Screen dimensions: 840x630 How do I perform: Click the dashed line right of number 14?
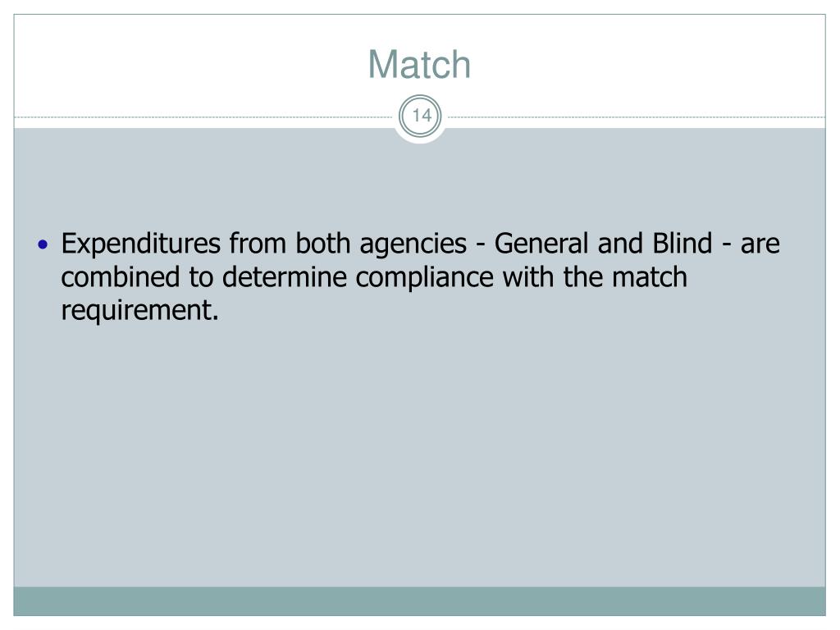coord(637,116)
